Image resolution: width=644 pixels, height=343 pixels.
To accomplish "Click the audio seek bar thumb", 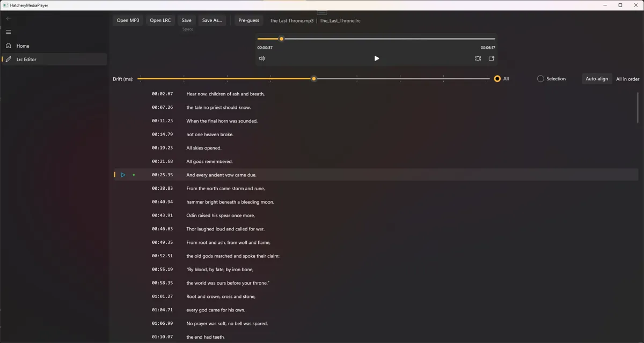I will pos(281,39).
